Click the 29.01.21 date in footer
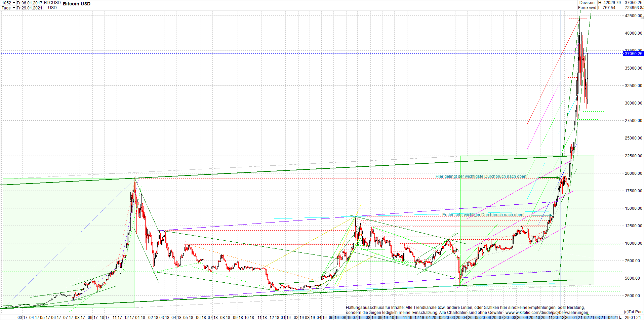Image resolution: width=644 pixels, height=320 pixels. click(x=633, y=317)
